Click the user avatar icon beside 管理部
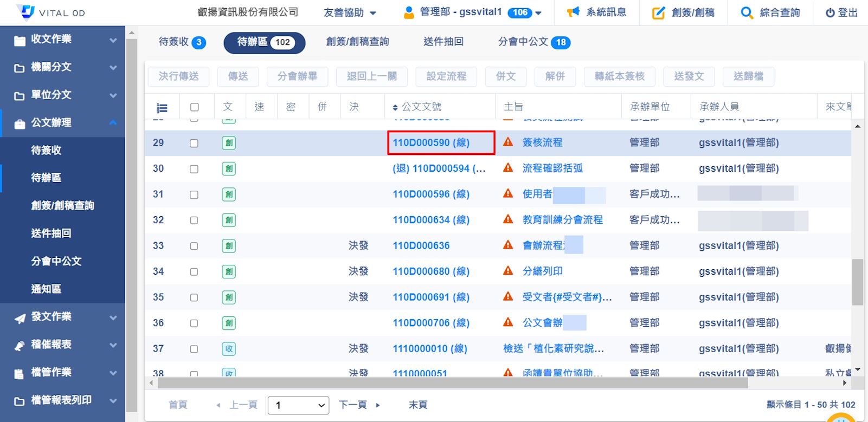 point(409,12)
